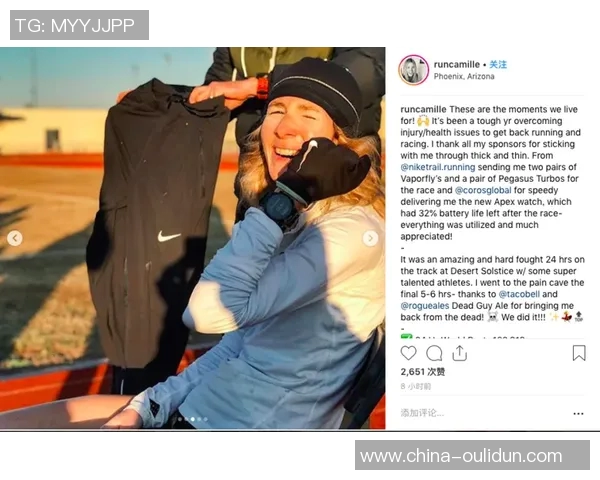Image resolution: width=600 pixels, height=480 pixels.
Task: Select the highlighted carousel dot indicator
Action: pyautogui.click(x=193, y=419)
